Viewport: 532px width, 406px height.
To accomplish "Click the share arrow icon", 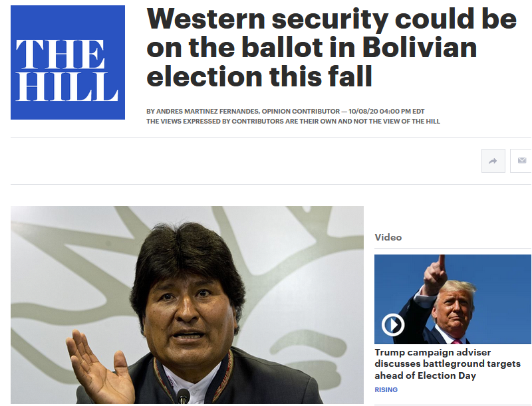I will (493, 161).
